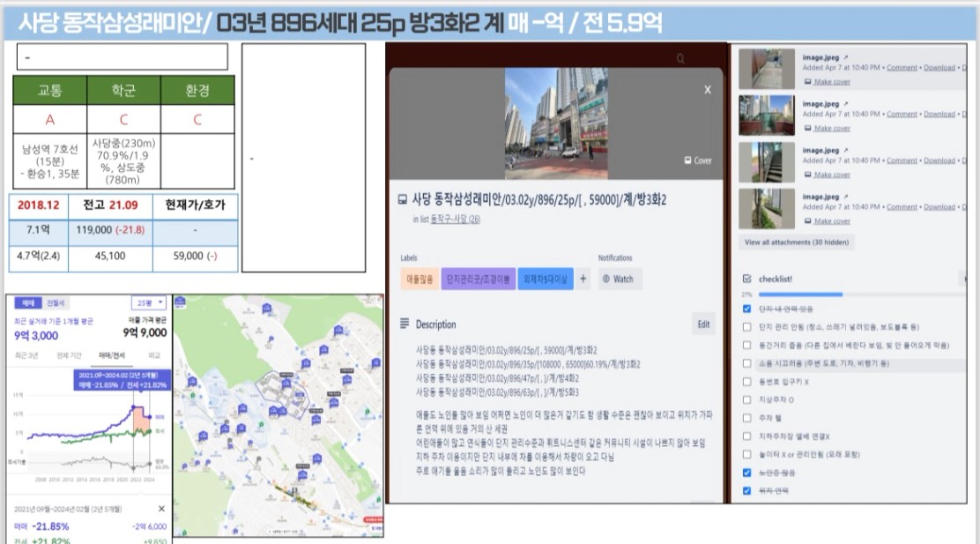The image size is (980, 544).
Task: Click 'View all attachments (30 hidden)'
Action: tap(797, 242)
